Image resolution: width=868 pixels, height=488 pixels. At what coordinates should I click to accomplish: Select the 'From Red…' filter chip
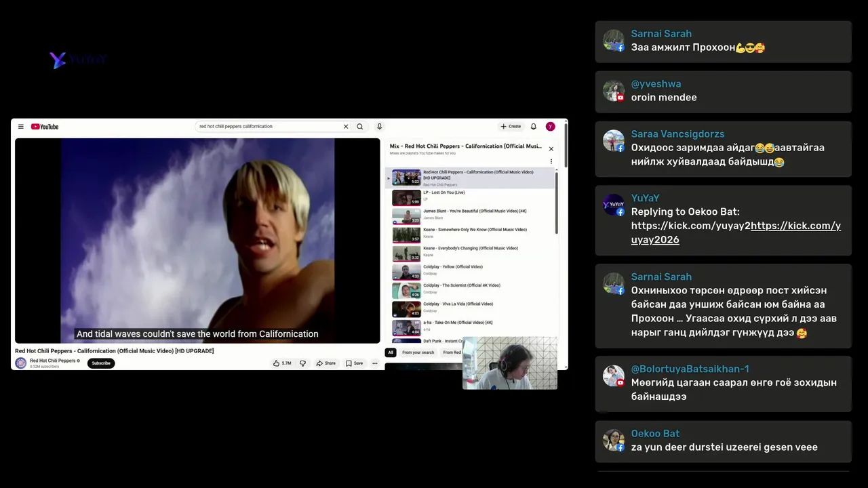pyautogui.click(x=452, y=352)
